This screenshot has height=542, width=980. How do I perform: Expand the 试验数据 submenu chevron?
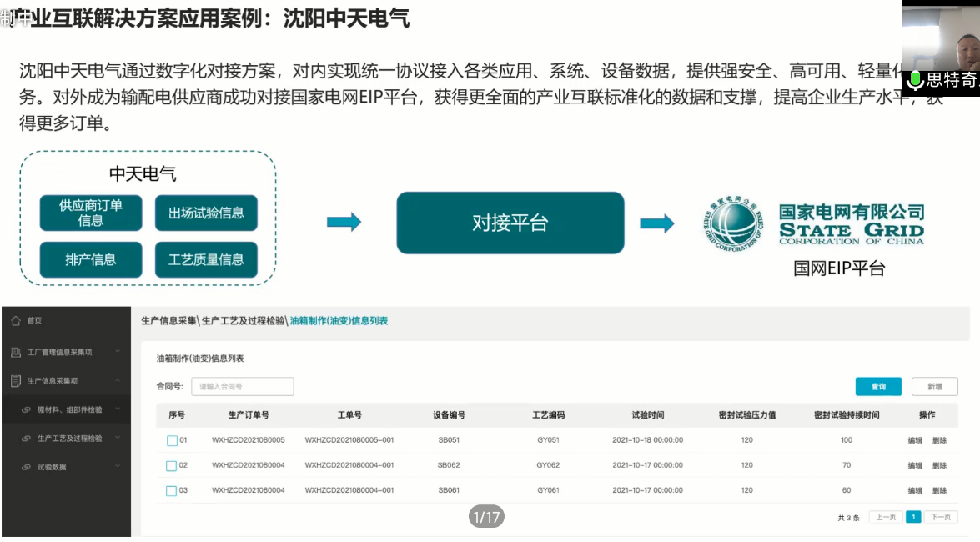[118, 466]
